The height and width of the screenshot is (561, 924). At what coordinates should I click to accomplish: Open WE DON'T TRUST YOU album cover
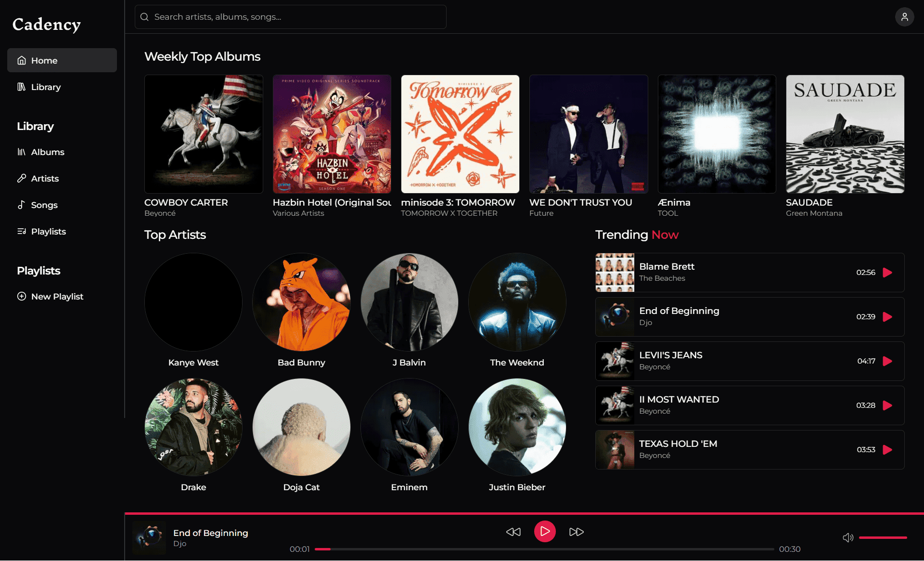coord(589,134)
